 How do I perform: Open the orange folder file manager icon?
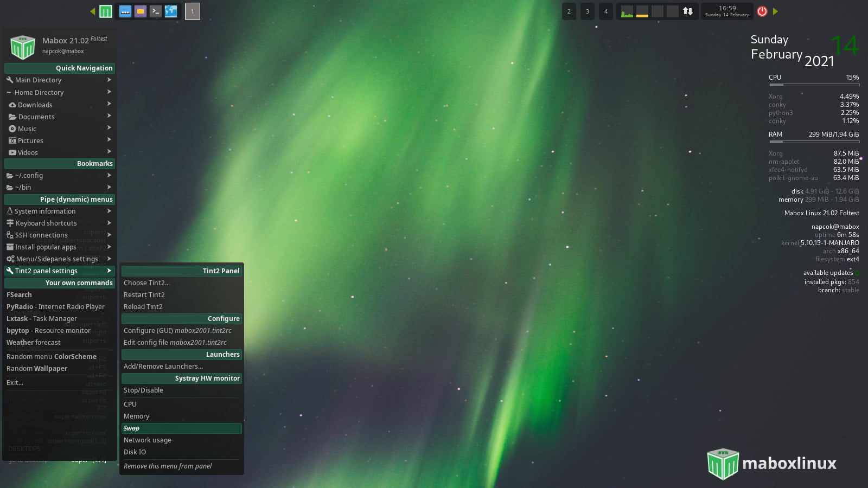(x=141, y=11)
